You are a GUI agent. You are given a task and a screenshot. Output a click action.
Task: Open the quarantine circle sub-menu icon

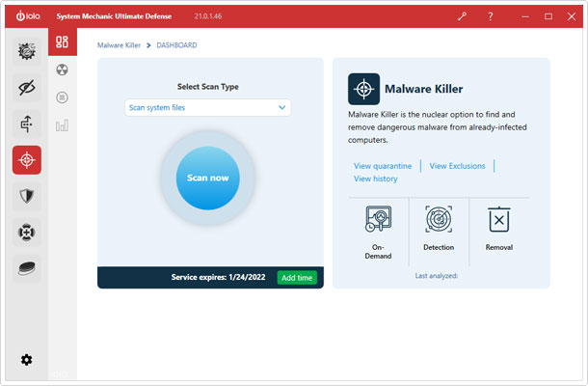pos(63,97)
